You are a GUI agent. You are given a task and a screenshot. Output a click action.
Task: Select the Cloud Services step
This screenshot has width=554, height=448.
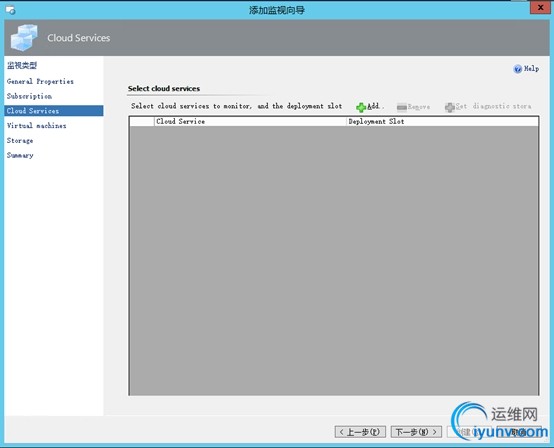[x=54, y=111]
